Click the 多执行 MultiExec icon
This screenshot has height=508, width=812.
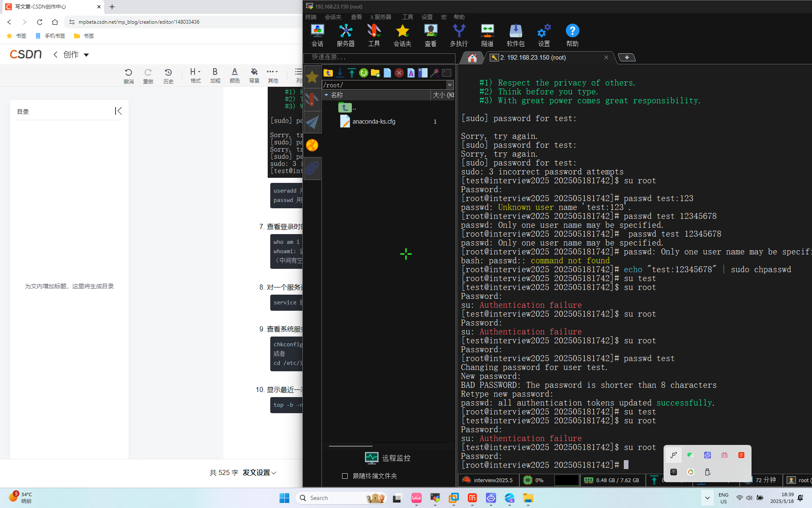(x=459, y=35)
